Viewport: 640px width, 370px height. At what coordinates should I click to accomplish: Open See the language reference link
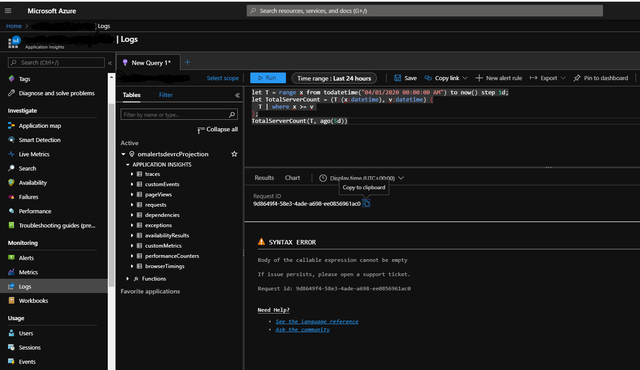coord(317,321)
